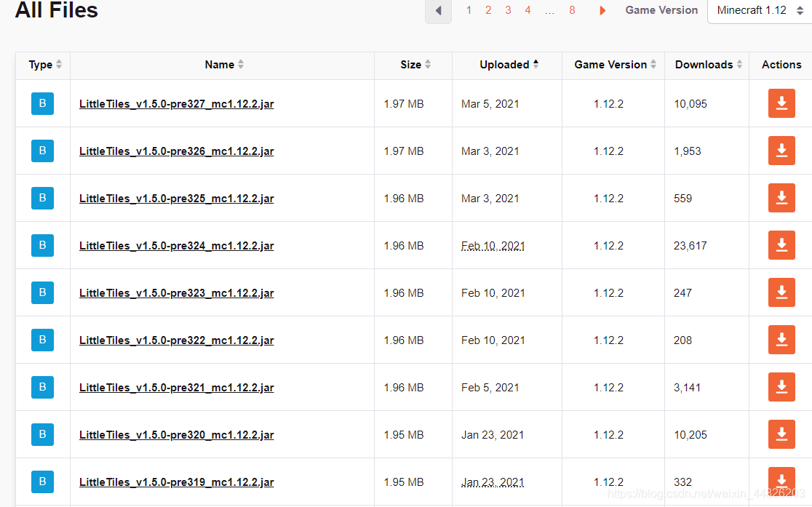Click the Game Version filter label
Screen dimensions: 812x507
661,10
